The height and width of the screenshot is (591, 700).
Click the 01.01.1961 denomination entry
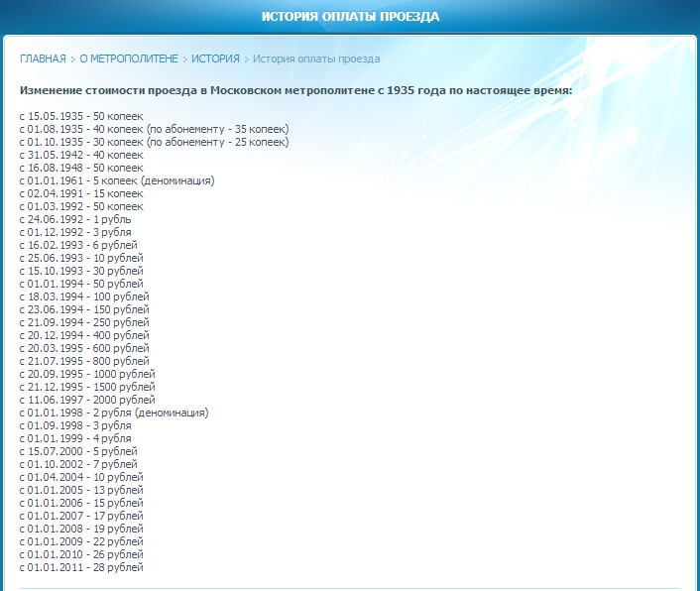[x=117, y=180]
